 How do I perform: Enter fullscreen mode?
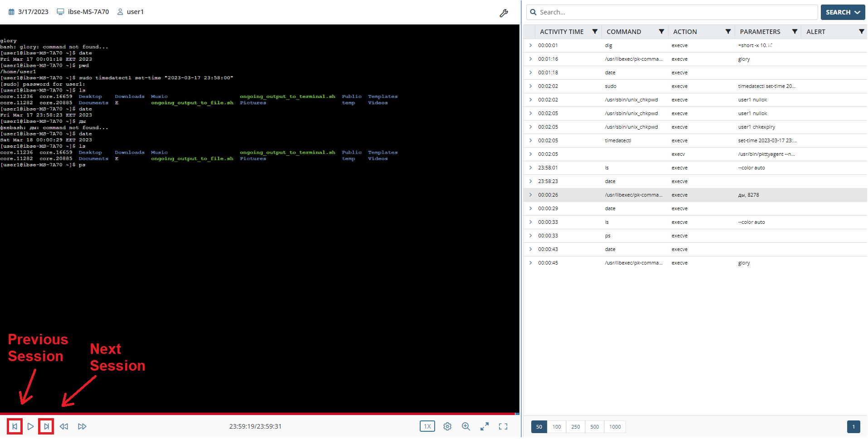(503, 426)
